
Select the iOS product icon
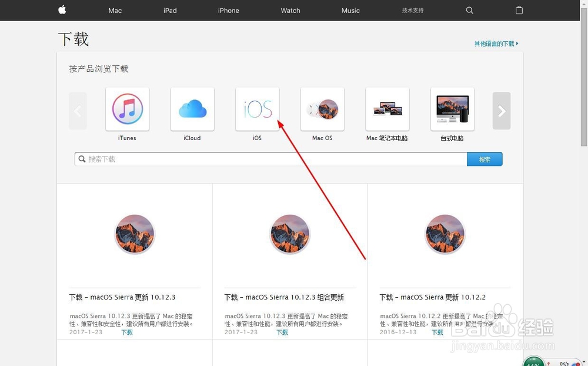[x=258, y=109]
